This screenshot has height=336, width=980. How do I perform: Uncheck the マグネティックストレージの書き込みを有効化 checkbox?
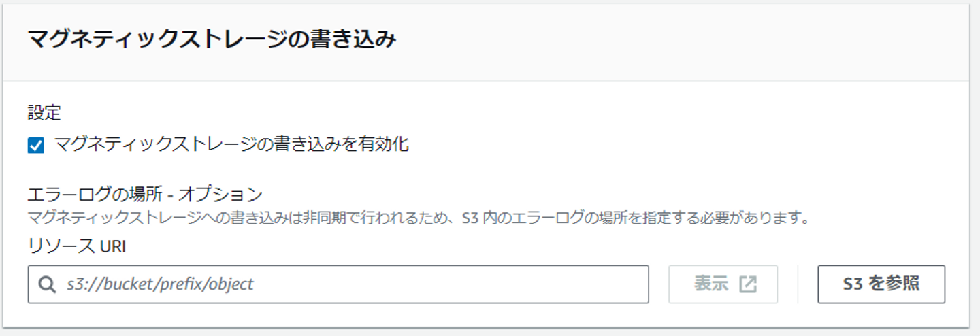[x=36, y=146]
